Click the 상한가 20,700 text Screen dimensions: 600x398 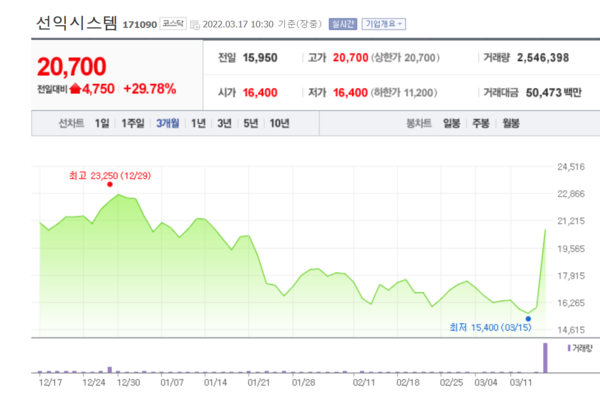coord(406,58)
